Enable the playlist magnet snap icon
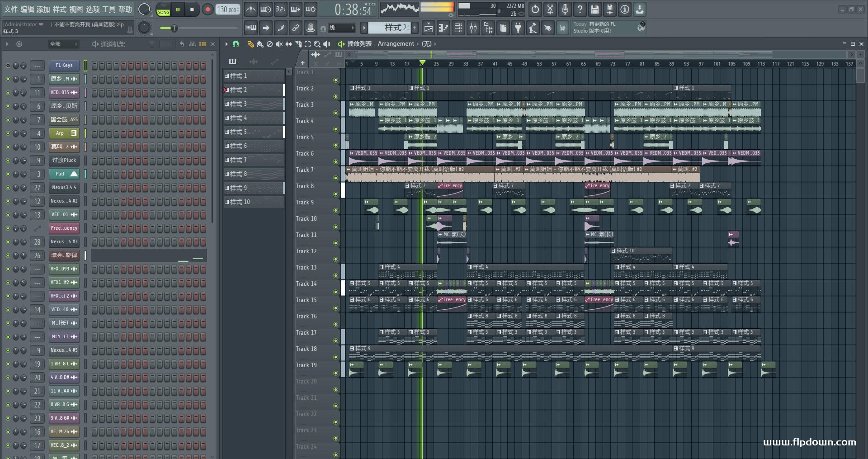The height and width of the screenshot is (459, 868). [236, 44]
